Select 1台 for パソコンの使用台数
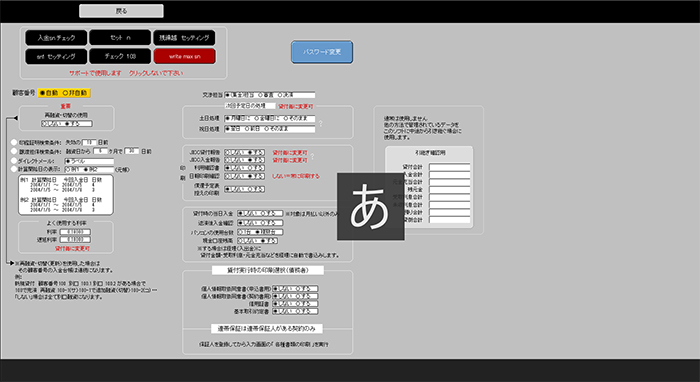Viewport: 700px width, 382px height. 244,232
